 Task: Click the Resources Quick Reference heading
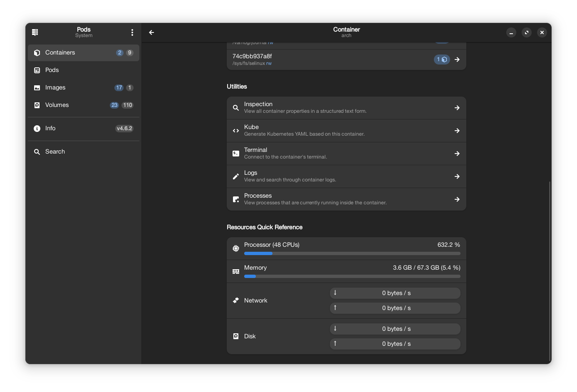coord(265,227)
